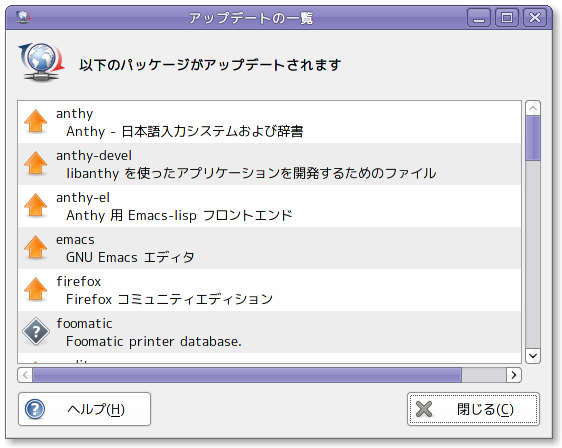The image size is (562, 448).
Task: Click the orange update arrow beside anthy
Action: [35, 121]
